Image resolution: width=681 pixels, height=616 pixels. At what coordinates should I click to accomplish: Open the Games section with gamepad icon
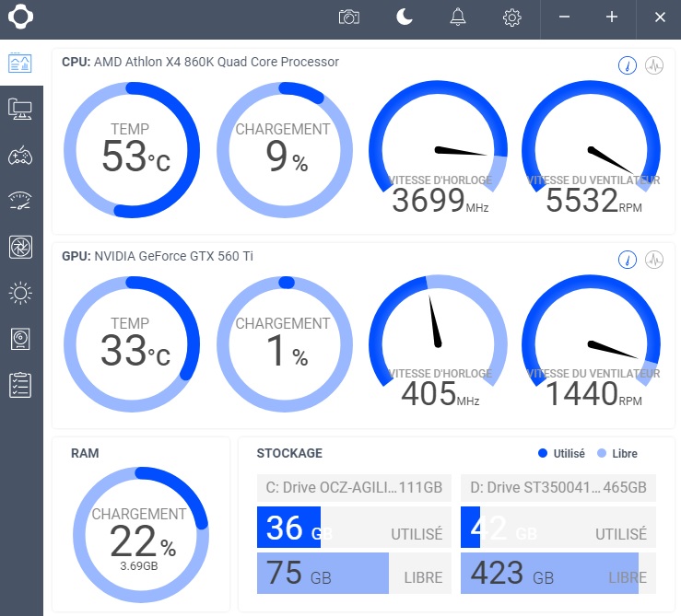point(20,155)
